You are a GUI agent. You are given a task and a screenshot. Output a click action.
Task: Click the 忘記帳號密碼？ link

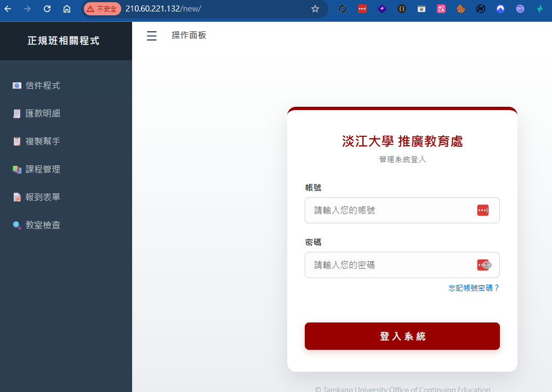pyautogui.click(x=474, y=288)
